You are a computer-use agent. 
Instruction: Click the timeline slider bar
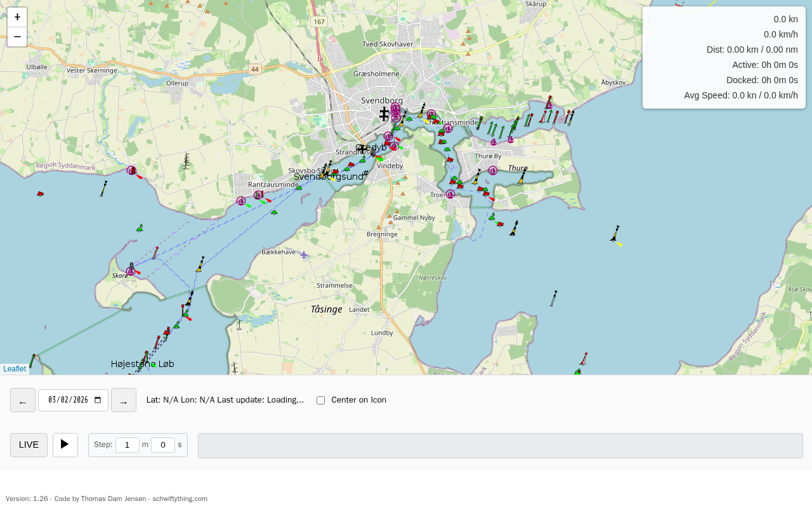click(x=500, y=446)
